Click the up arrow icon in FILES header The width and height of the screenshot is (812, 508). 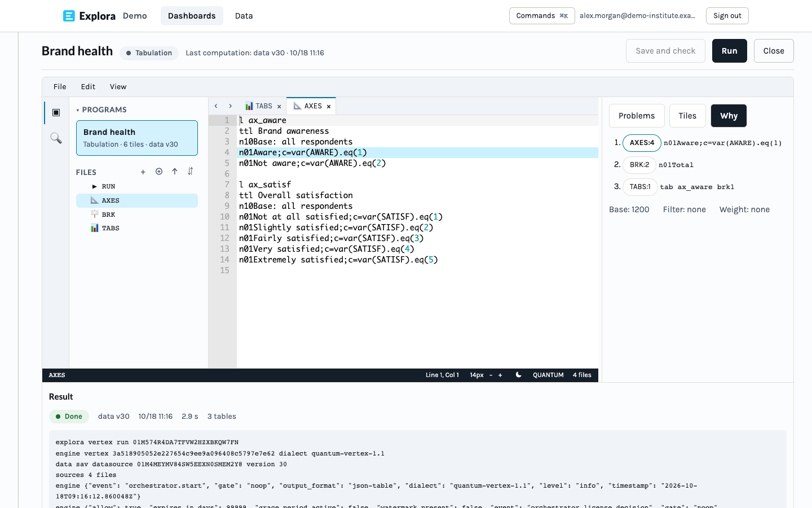[175, 172]
